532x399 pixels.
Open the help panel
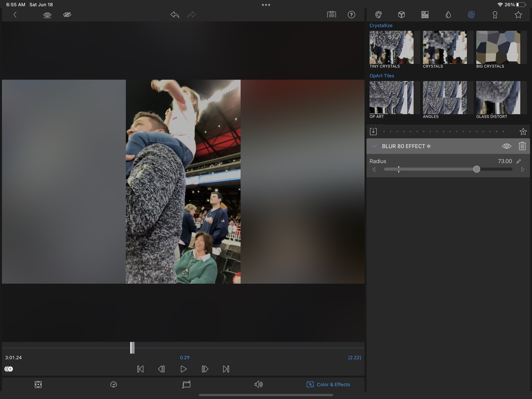click(351, 14)
